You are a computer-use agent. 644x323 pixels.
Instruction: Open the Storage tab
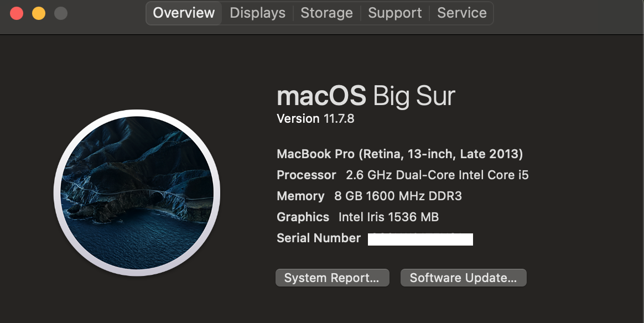[326, 13]
